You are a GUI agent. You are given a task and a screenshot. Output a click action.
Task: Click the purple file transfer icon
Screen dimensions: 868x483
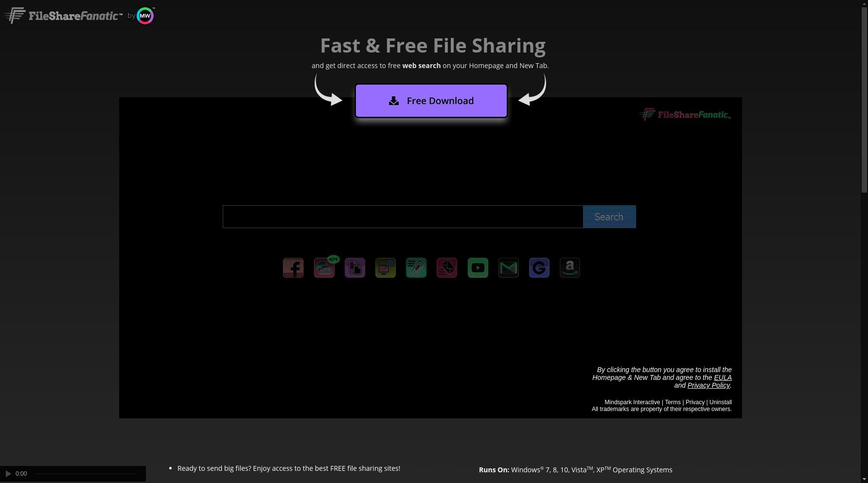[x=355, y=268]
